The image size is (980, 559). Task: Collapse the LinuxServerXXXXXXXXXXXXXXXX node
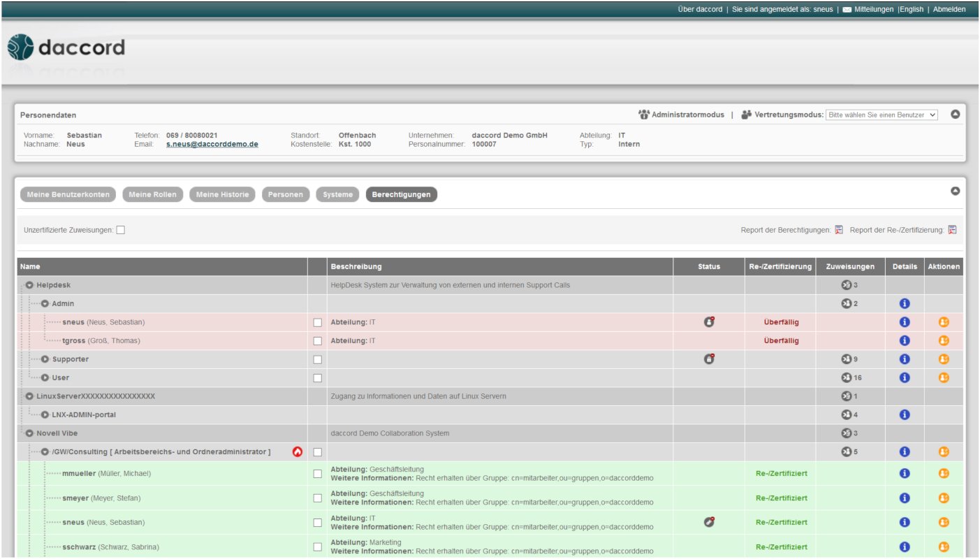(x=30, y=396)
